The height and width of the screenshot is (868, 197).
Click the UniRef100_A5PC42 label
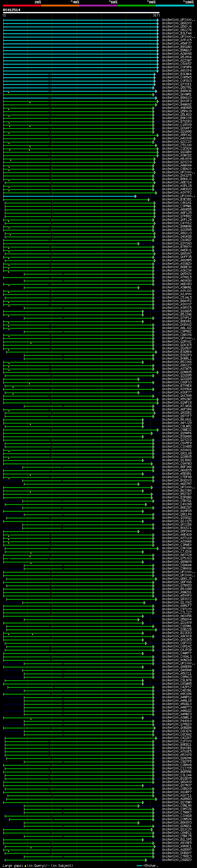coord(177,135)
